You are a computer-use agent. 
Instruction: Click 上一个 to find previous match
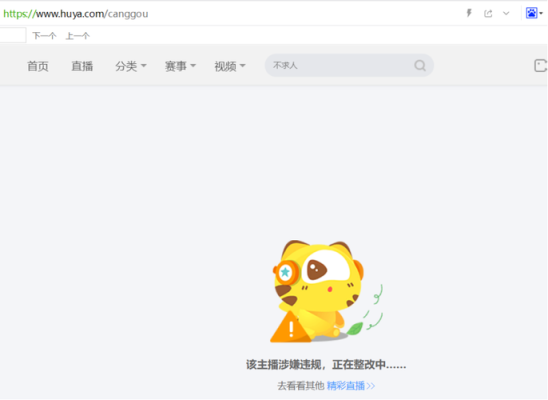click(78, 36)
